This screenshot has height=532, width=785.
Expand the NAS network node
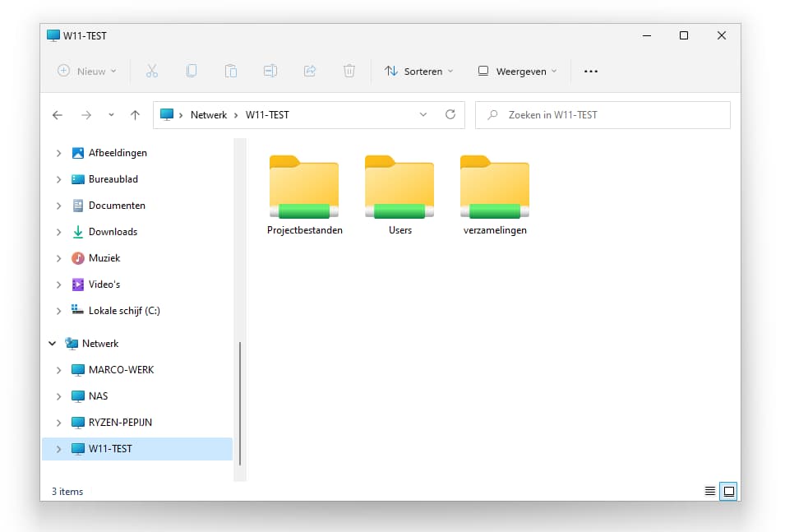58,396
